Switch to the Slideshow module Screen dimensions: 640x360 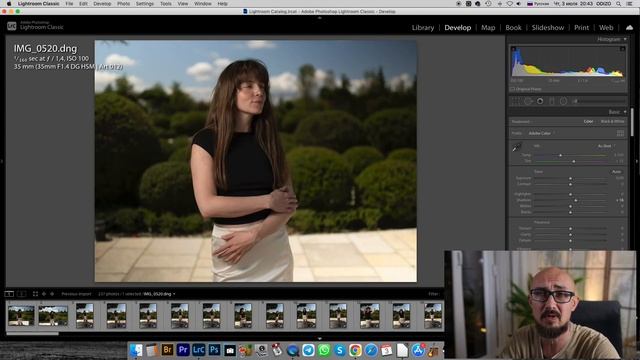tap(548, 27)
